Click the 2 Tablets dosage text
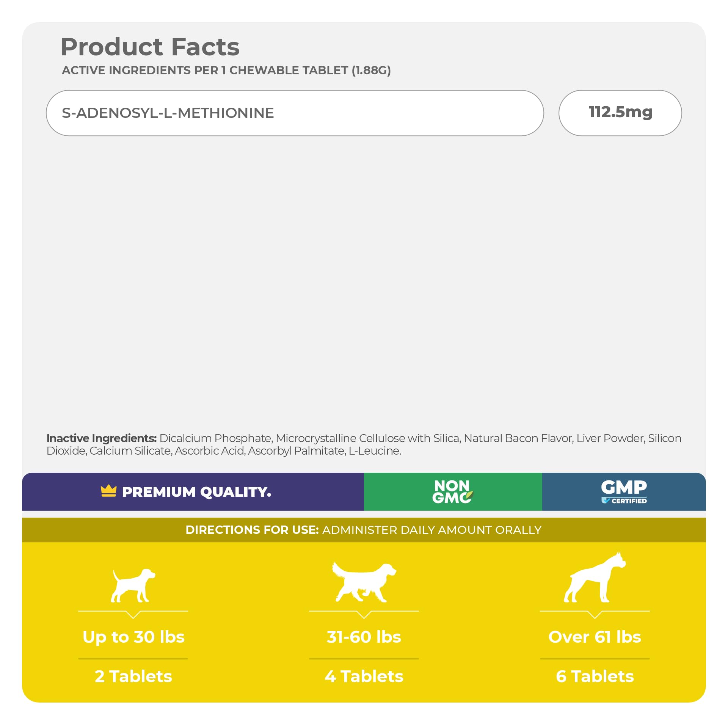Viewport: 728px width, 728px height. (133, 676)
